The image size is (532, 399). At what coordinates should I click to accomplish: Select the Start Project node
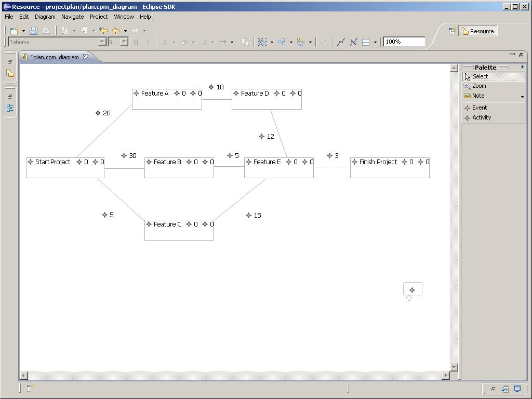(x=65, y=168)
